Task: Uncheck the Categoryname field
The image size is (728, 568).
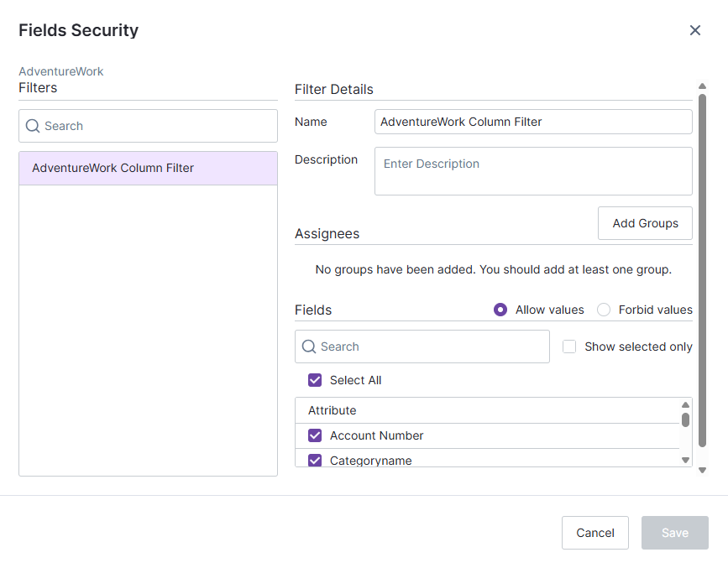Action: pos(315,460)
